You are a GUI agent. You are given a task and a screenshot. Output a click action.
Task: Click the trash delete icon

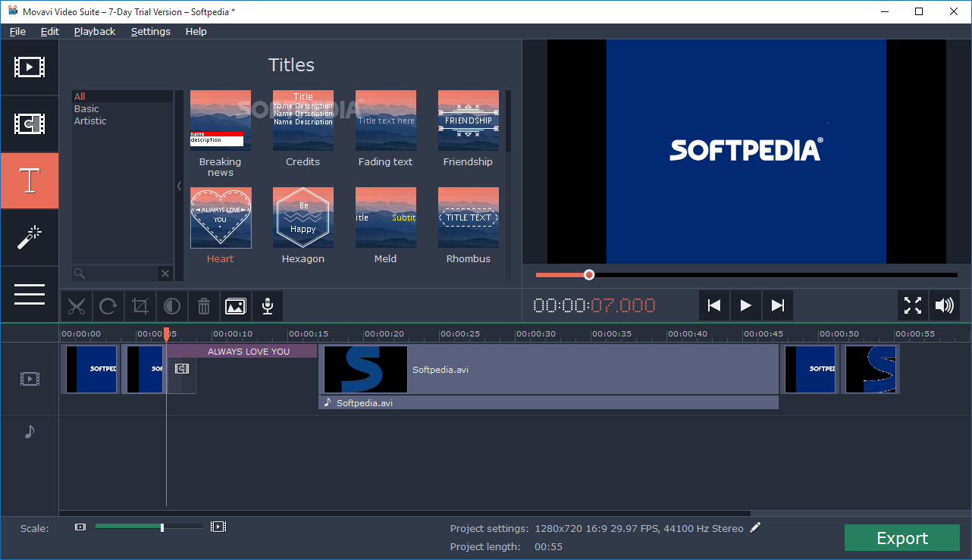[204, 306]
